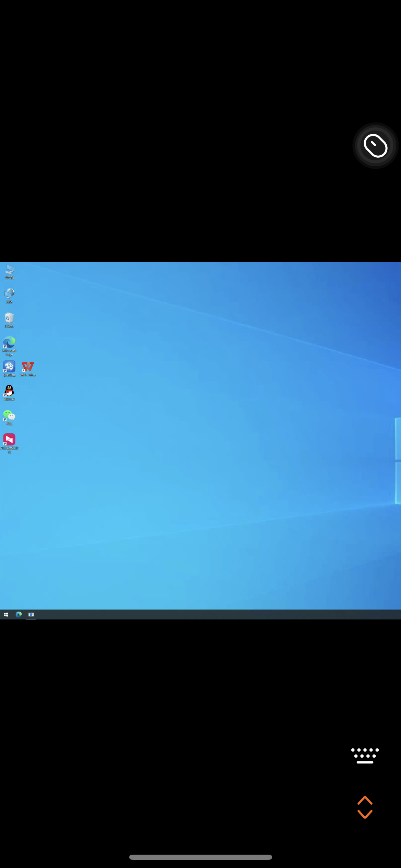Tap the home indicator bar at the bottom

click(200, 857)
